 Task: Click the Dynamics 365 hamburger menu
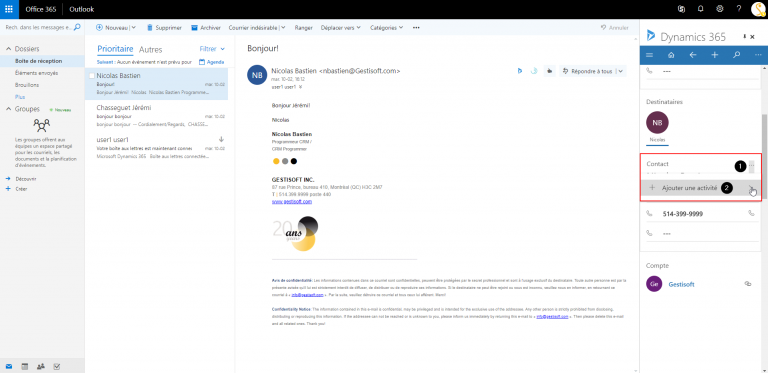click(x=649, y=55)
